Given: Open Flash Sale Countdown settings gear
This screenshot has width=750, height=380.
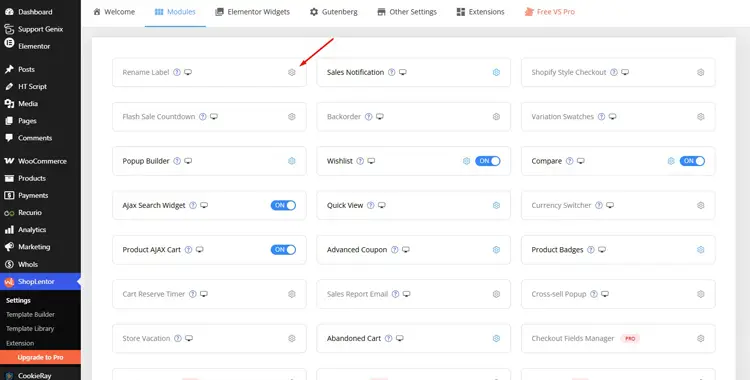Looking at the screenshot, I should (x=292, y=117).
